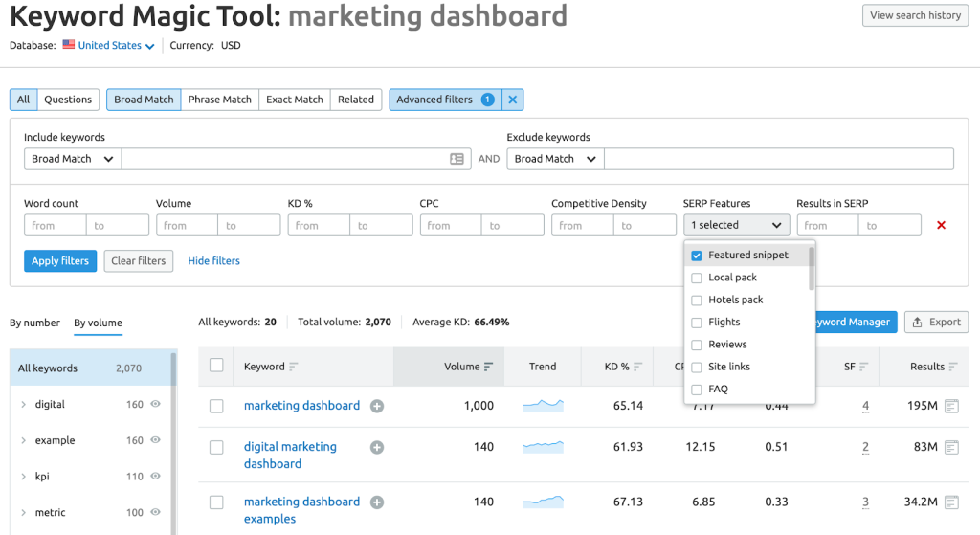Click the Keyword Manager button
The height and width of the screenshot is (535, 980).
click(857, 322)
